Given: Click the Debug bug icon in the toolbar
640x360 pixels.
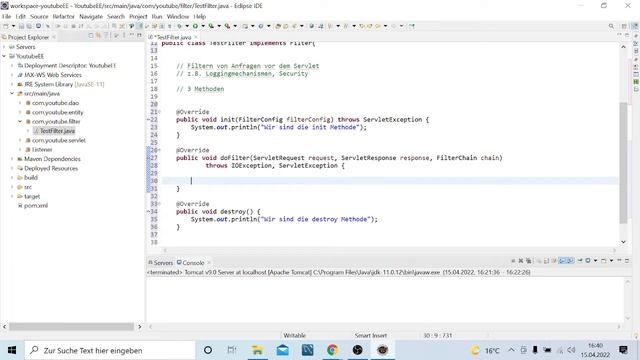Looking at the screenshot, I should pos(180,26).
